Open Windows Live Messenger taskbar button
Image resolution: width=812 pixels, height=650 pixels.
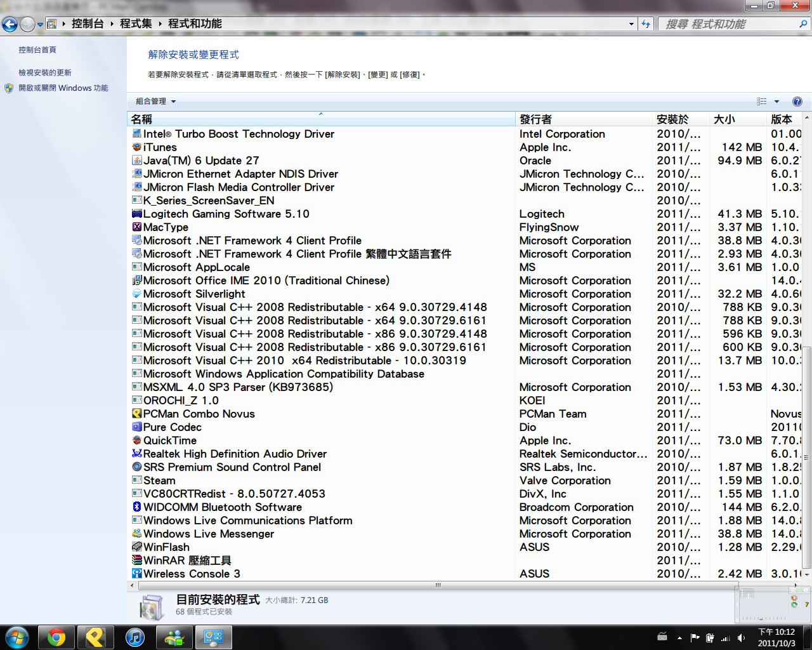point(174,637)
